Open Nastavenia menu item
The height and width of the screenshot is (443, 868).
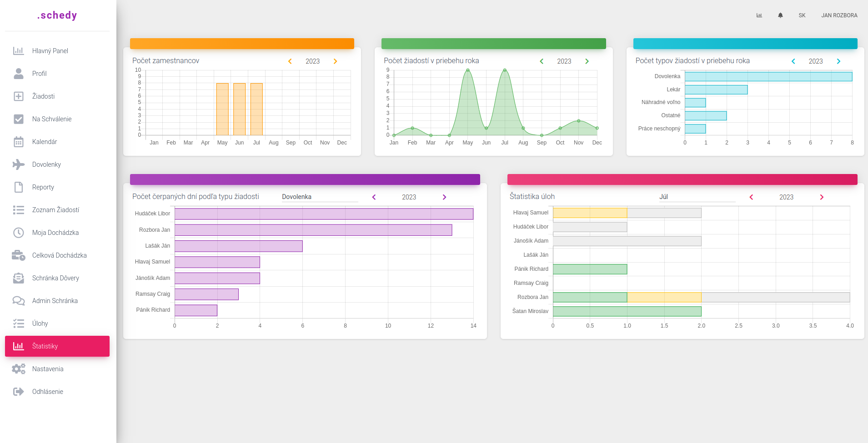coord(57,369)
